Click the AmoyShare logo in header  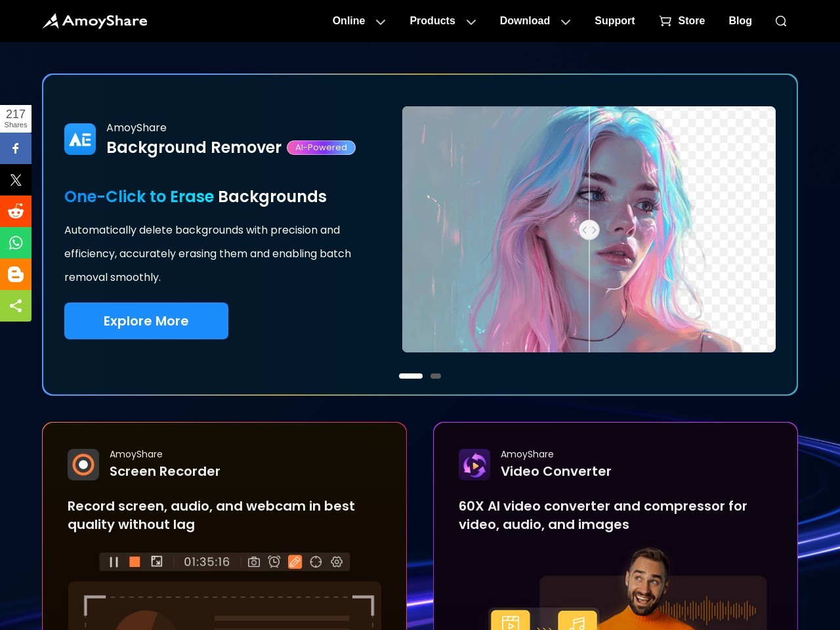click(x=95, y=21)
